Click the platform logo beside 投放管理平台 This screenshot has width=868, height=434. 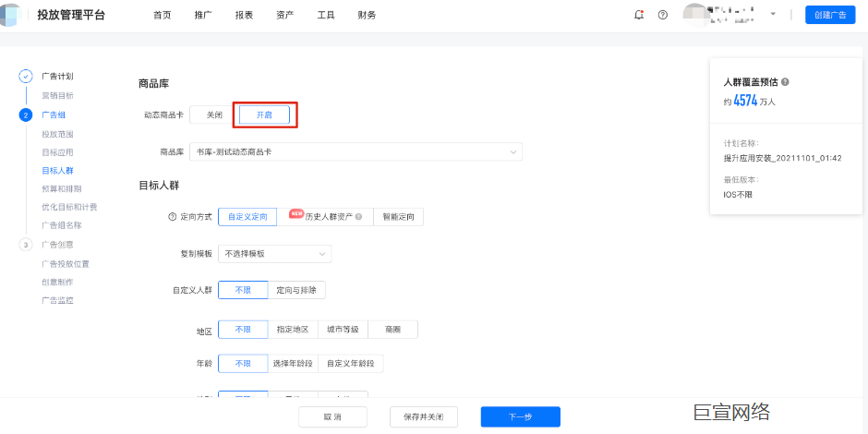tap(11, 15)
